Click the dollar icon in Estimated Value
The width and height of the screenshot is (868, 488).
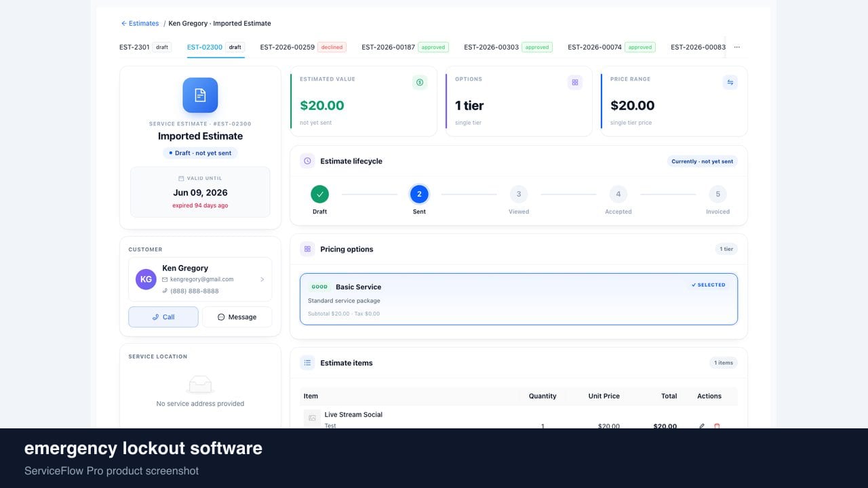420,82
